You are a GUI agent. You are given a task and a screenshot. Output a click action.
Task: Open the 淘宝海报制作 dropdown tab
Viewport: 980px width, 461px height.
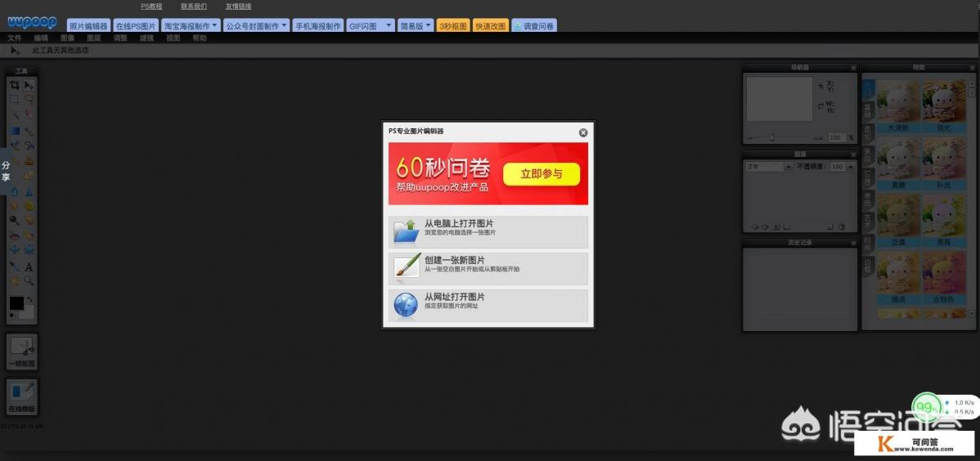(x=191, y=25)
